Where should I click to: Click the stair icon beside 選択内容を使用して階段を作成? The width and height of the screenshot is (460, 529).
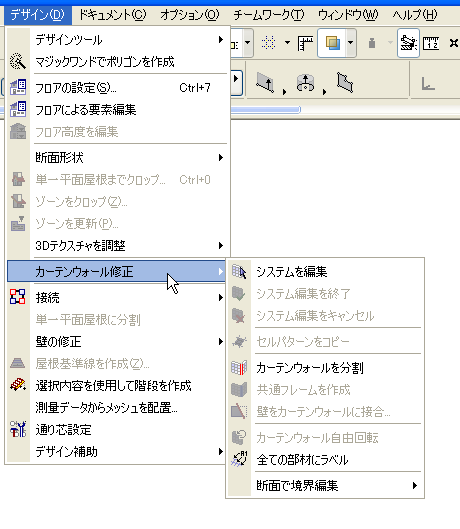tap(18, 385)
